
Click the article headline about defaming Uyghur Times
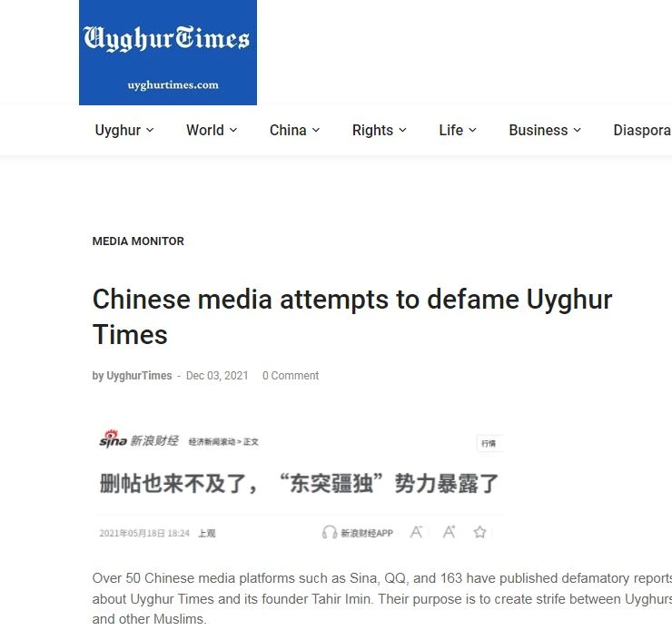pos(352,317)
